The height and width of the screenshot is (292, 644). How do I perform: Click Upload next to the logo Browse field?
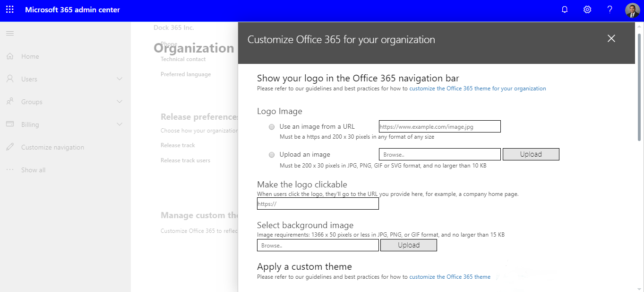coord(531,154)
